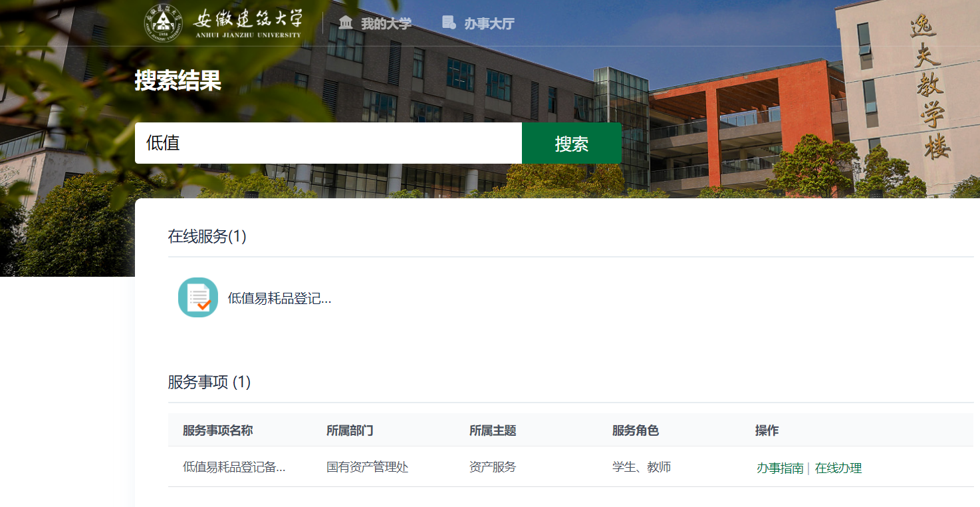Click the building icon beside 我的大学
Image resolution: width=980 pixels, height=507 pixels.
pos(346,23)
